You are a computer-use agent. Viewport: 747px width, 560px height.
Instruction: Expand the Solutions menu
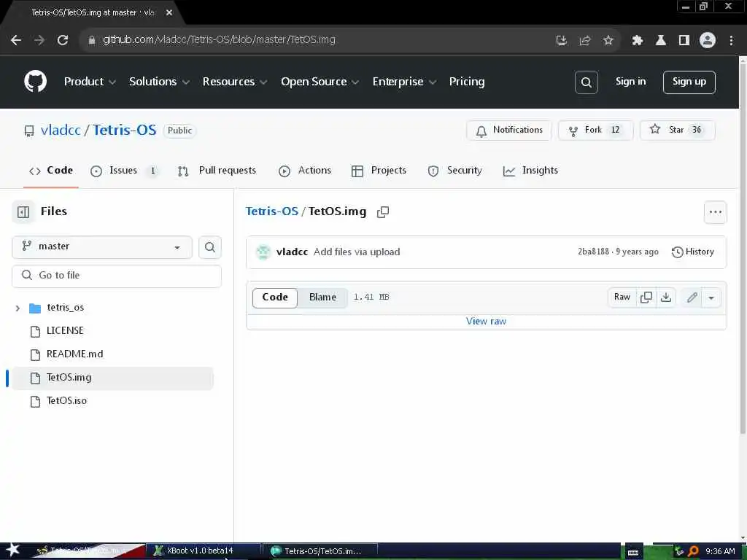tap(159, 82)
